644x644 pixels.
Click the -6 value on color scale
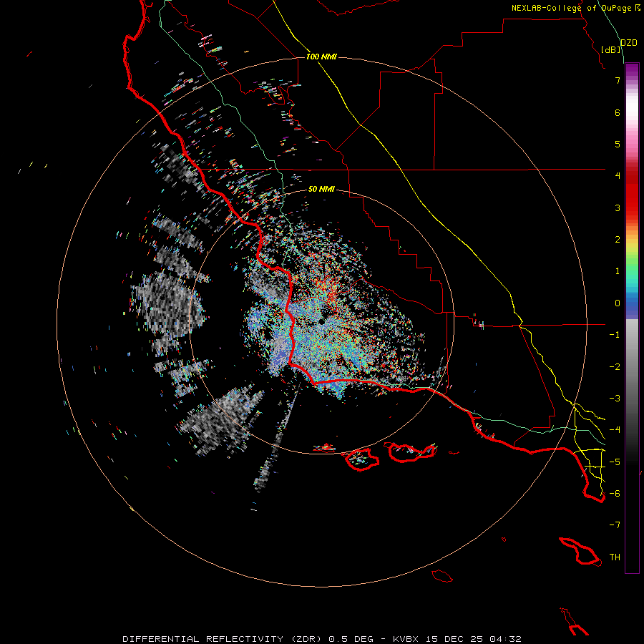[615, 494]
